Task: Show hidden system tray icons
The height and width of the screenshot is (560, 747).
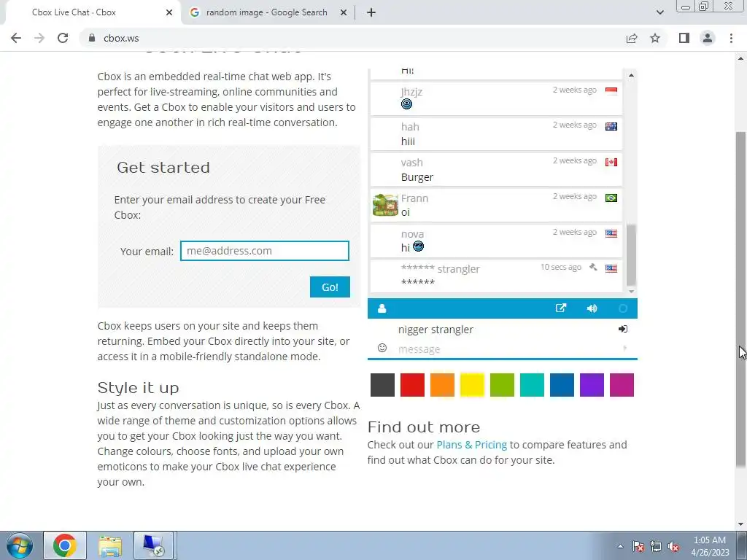Action: click(x=620, y=546)
